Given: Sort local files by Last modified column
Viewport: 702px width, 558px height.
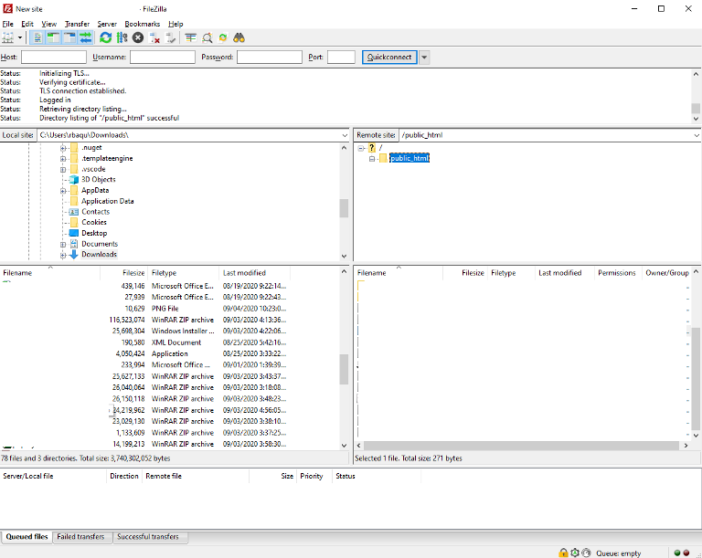Looking at the screenshot, I should click(255, 273).
